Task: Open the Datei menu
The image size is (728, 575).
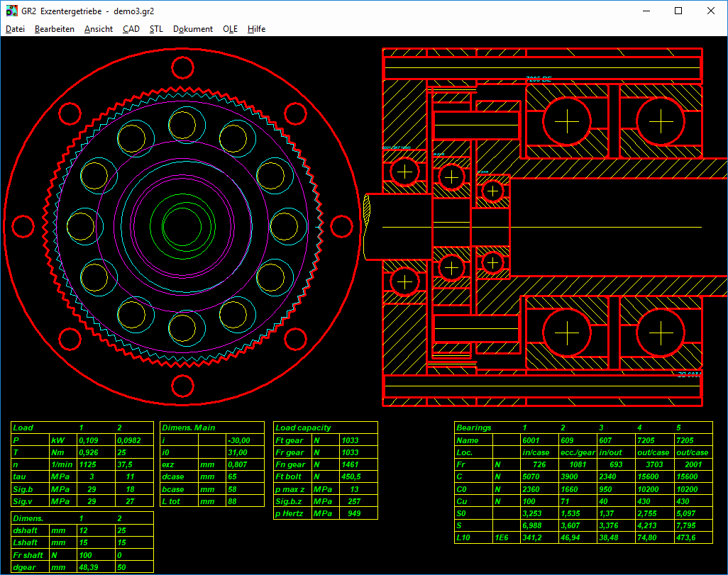Action: click(15, 29)
